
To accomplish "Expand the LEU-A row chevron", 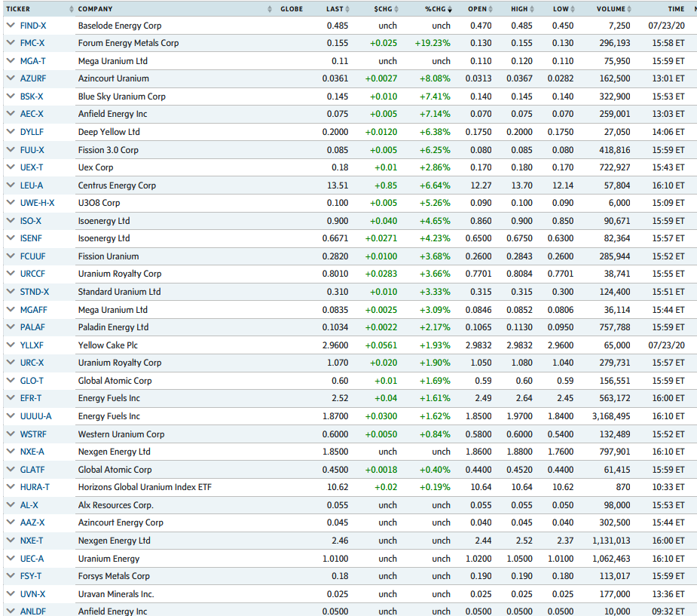I will [x=11, y=185].
